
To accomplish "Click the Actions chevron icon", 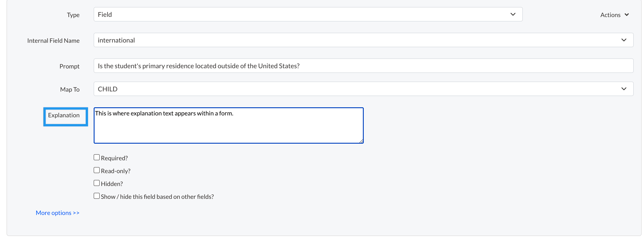I will [x=626, y=15].
